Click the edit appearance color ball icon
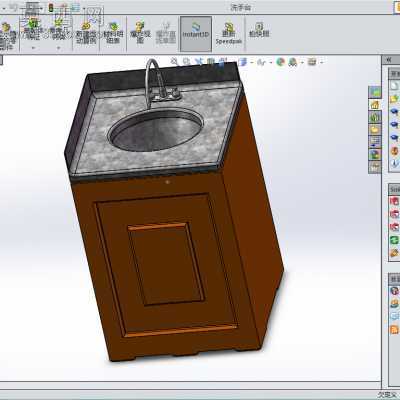400x400 pixels. (x=281, y=62)
